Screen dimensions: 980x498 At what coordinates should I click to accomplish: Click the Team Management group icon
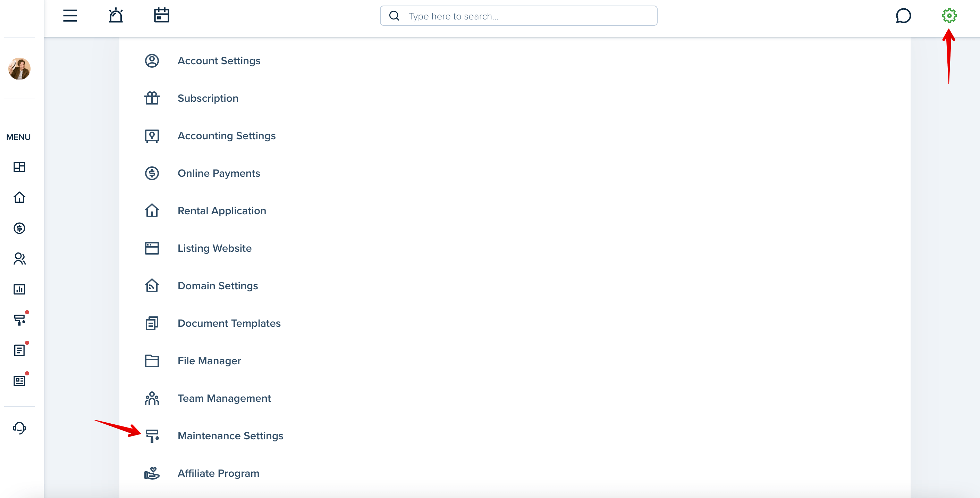point(152,398)
